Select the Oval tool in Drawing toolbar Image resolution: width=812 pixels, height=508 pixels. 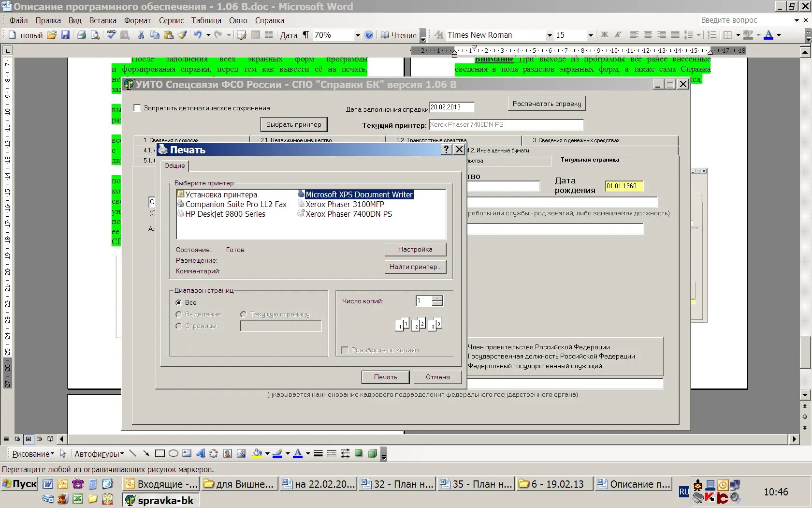tap(173, 453)
